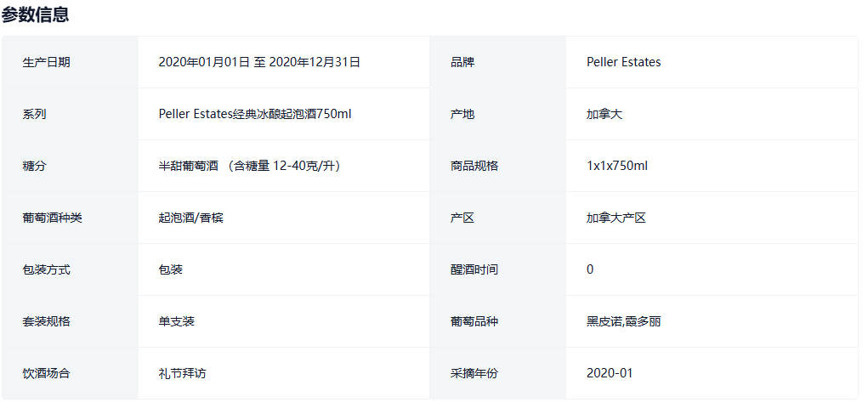Click the 加拿大 origin value
The width and height of the screenshot is (868, 408).
coord(604,114)
